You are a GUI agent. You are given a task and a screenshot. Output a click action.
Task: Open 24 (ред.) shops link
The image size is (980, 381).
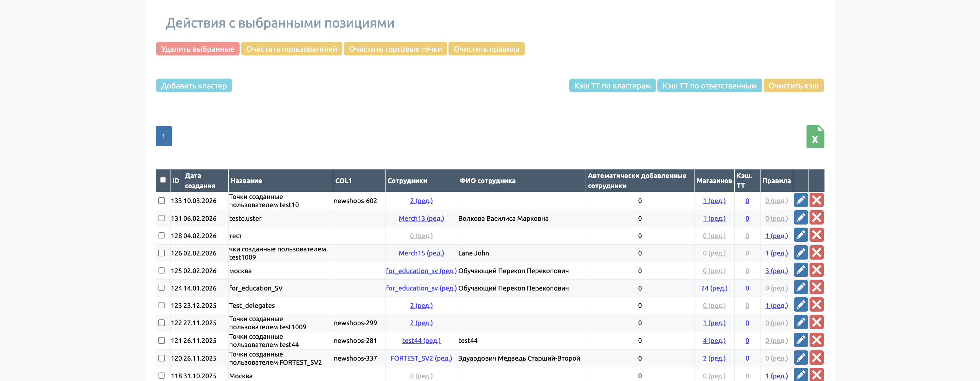pyautogui.click(x=714, y=288)
